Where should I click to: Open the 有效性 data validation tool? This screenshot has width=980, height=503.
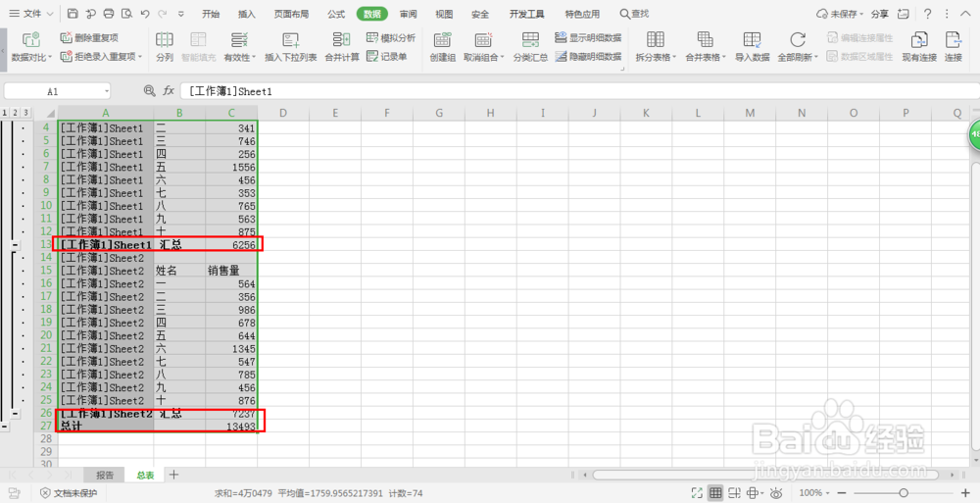239,47
